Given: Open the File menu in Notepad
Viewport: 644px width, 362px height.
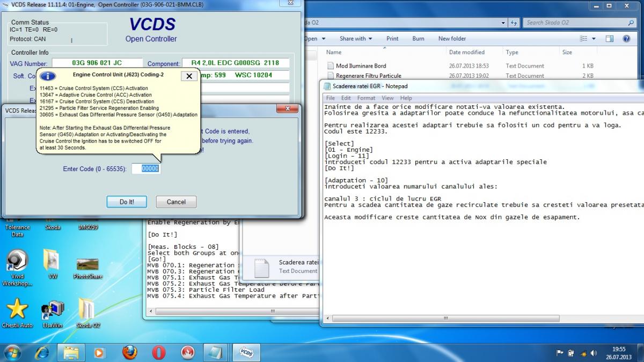Looking at the screenshot, I should (x=331, y=98).
